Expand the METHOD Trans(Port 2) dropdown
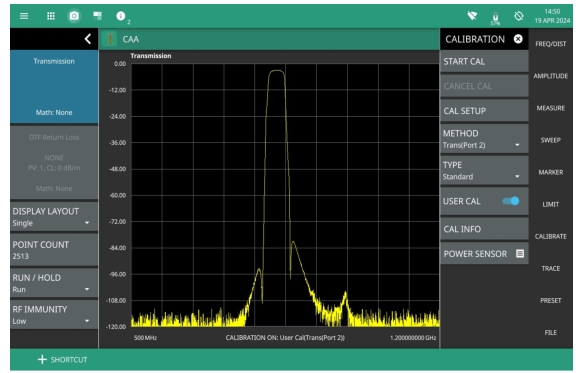The width and height of the screenshot is (583, 373). pos(484,139)
